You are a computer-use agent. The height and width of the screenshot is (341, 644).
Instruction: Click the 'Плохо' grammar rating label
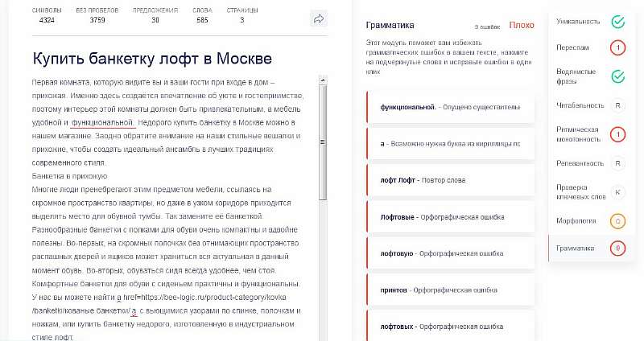pos(522,25)
